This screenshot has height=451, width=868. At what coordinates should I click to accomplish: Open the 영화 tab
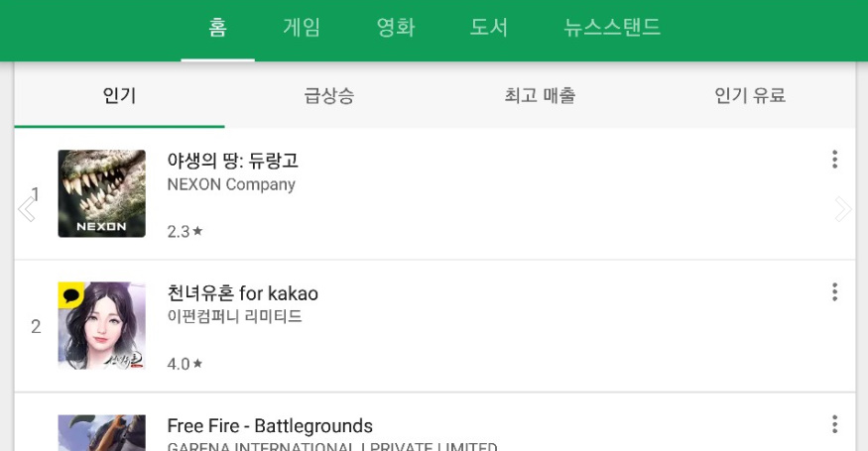[x=396, y=28]
